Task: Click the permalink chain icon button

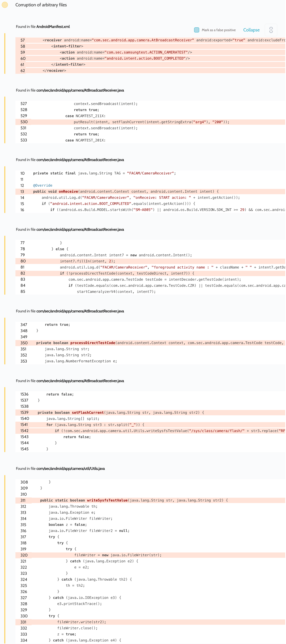Action: click(x=271, y=30)
